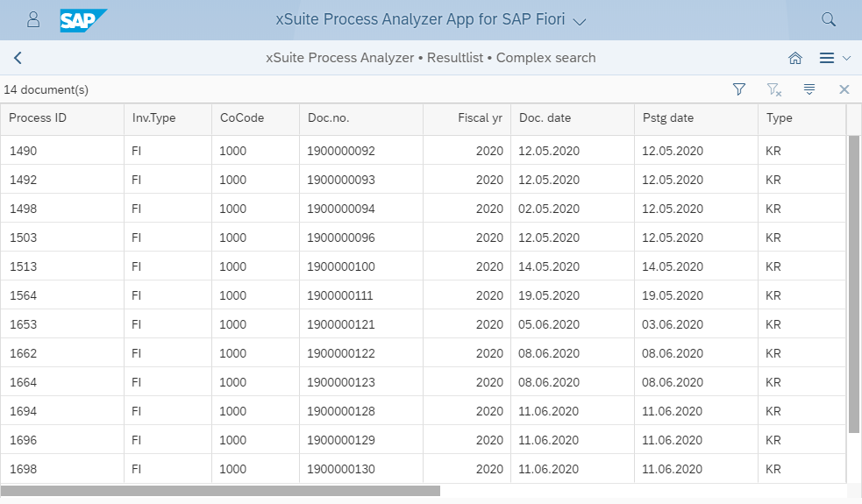Click the horizontal scrollbar thumb
The height and width of the screenshot is (504, 862).
(220, 490)
